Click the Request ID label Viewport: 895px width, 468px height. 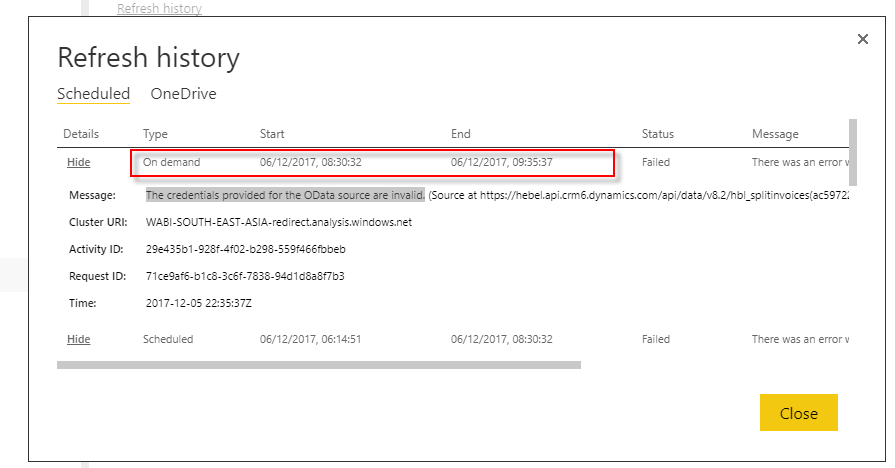98,276
